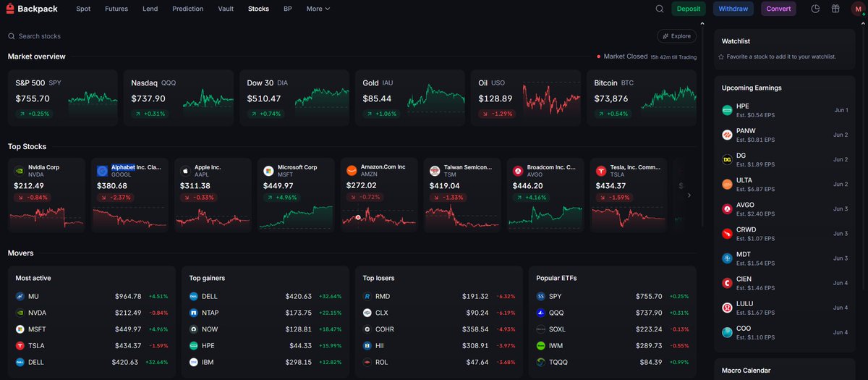Click the Amazon.Com logo icon
This screenshot has width=868, height=380.
point(352,171)
